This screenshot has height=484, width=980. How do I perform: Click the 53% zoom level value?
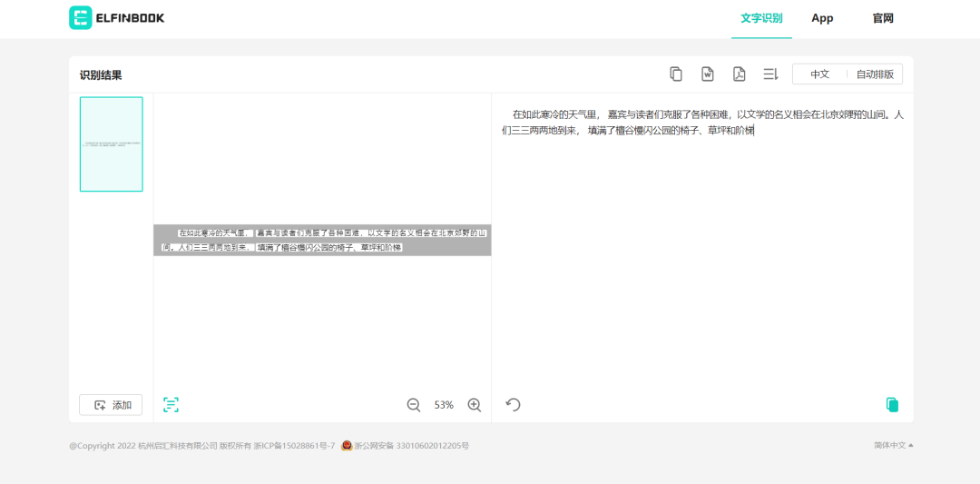444,405
